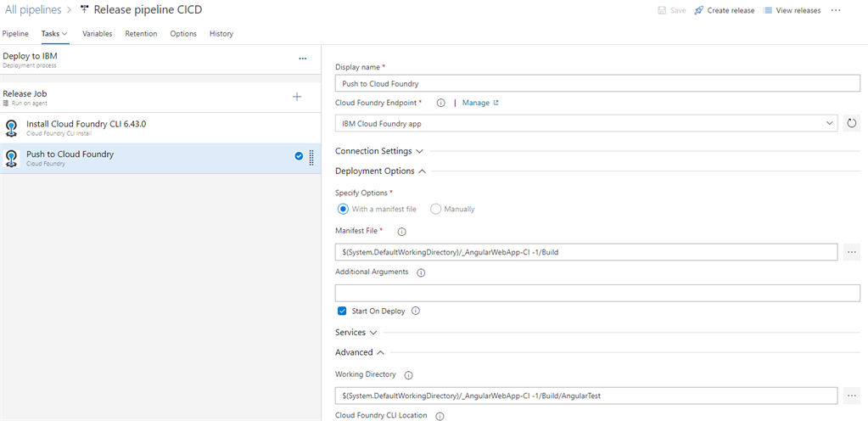
Task: Click the Manage endpoint link
Action: coord(476,103)
